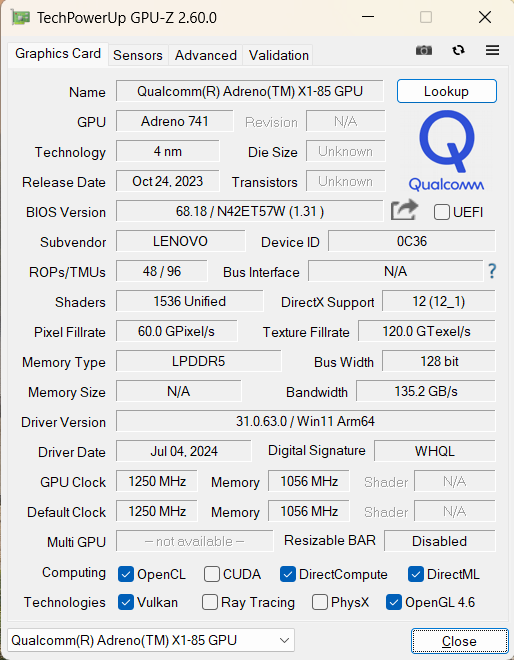Viewport: 514px width, 660px height.
Task: Open the Adreno X1-85 GPU combo box
Action: click(151, 641)
